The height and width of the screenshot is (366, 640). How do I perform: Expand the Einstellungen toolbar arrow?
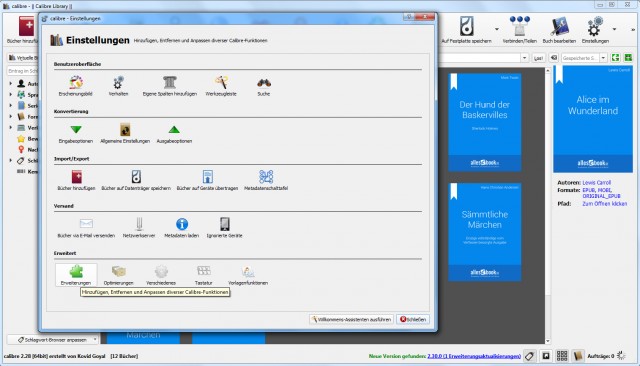pos(614,29)
